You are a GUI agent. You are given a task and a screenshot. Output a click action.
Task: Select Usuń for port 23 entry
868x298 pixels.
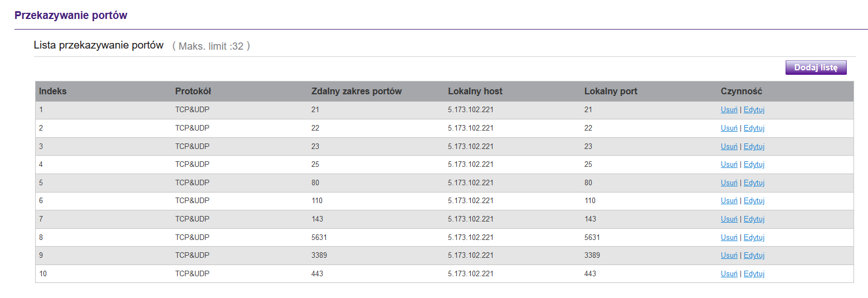pyautogui.click(x=729, y=147)
